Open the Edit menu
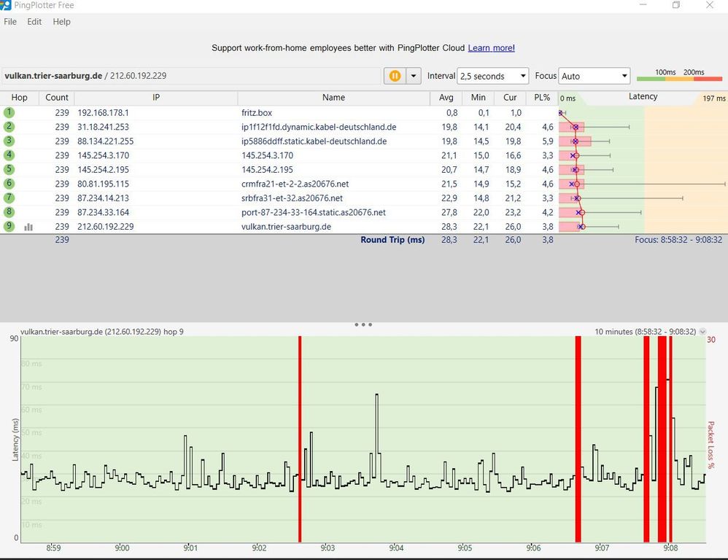This screenshot has width=728, height=560. click(x=34, y=22)
